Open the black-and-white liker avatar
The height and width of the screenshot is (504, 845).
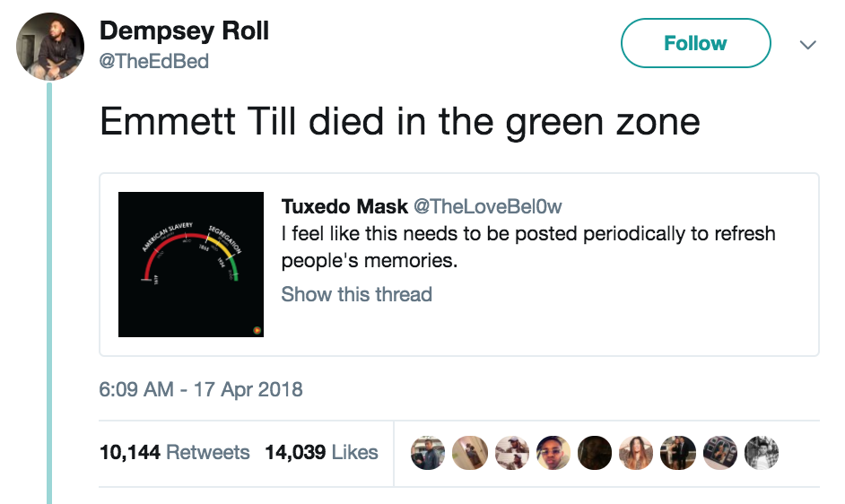click(x=762, y=454)
